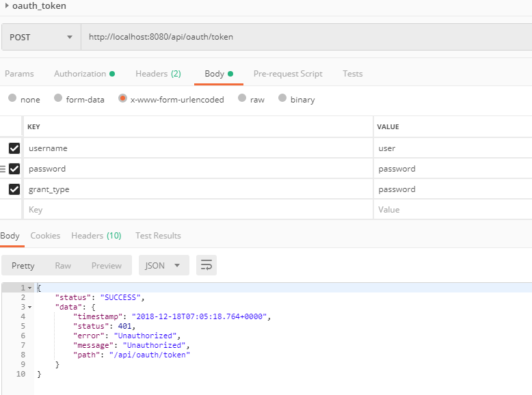Open the response Cookies tab

(x=45, y=236)
